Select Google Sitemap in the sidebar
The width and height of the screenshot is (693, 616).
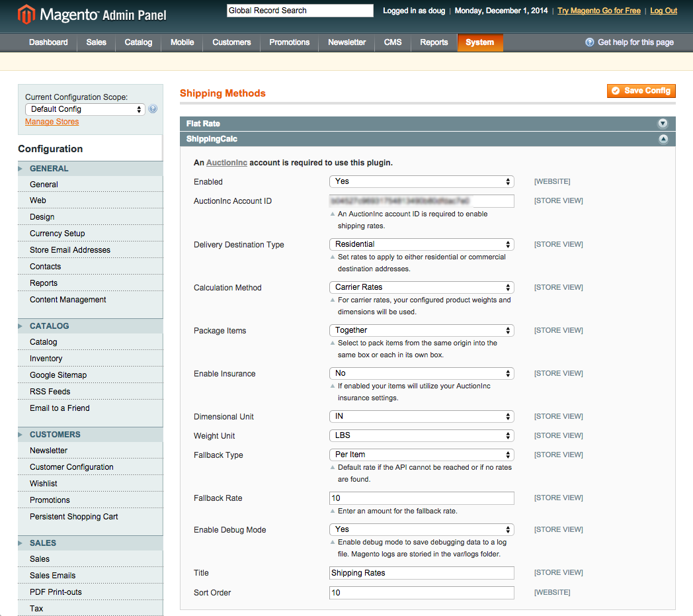click(x=90, y=375)
